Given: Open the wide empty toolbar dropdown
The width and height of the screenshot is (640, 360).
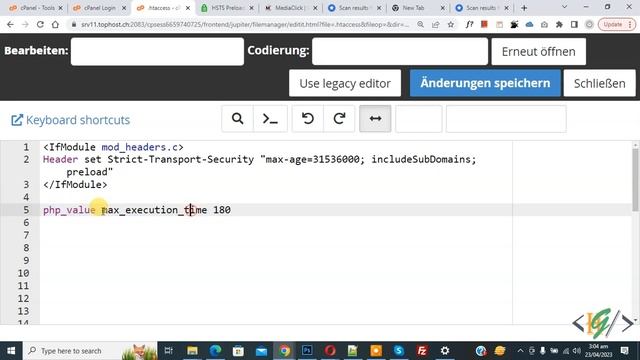Looking at the screenshot, I should pos(506,119).
